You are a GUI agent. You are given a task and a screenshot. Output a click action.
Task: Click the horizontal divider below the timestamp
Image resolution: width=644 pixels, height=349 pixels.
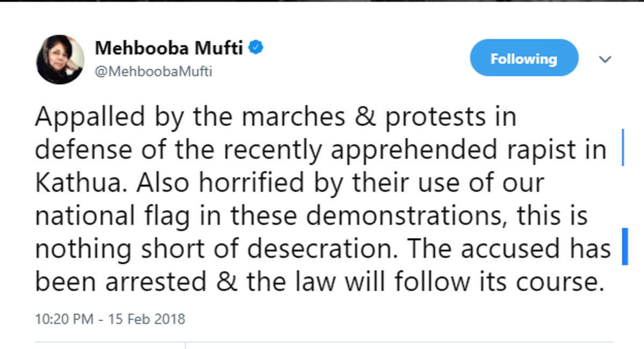pos(324,342)
